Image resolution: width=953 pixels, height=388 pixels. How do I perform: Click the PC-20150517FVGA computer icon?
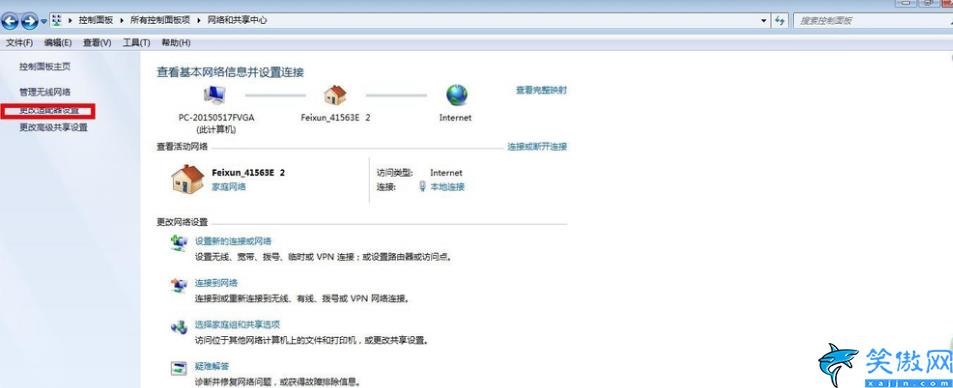click(215, 95)
